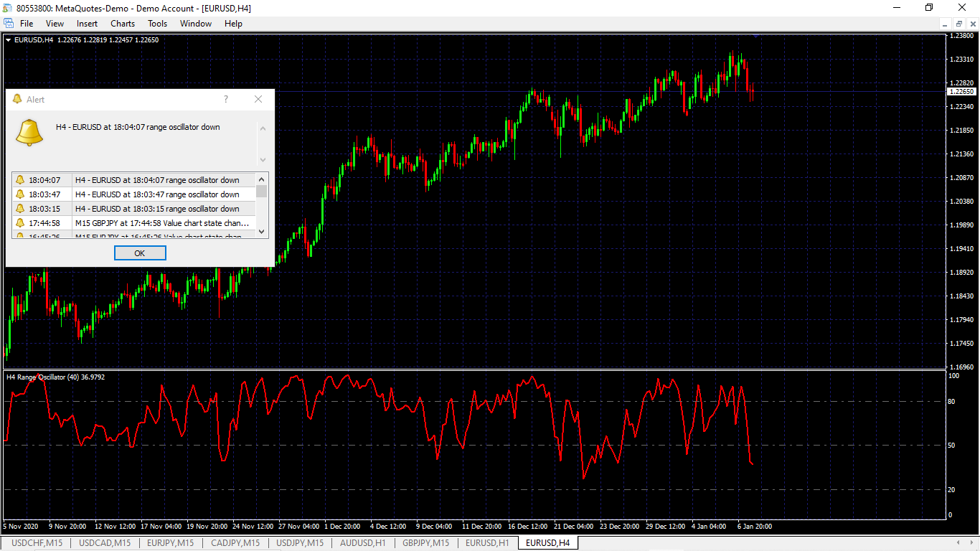This screenshot has height=551, width=980.
Task: Select the 17:44:58 GBPJPY alert row
Action: coord(134,223)
